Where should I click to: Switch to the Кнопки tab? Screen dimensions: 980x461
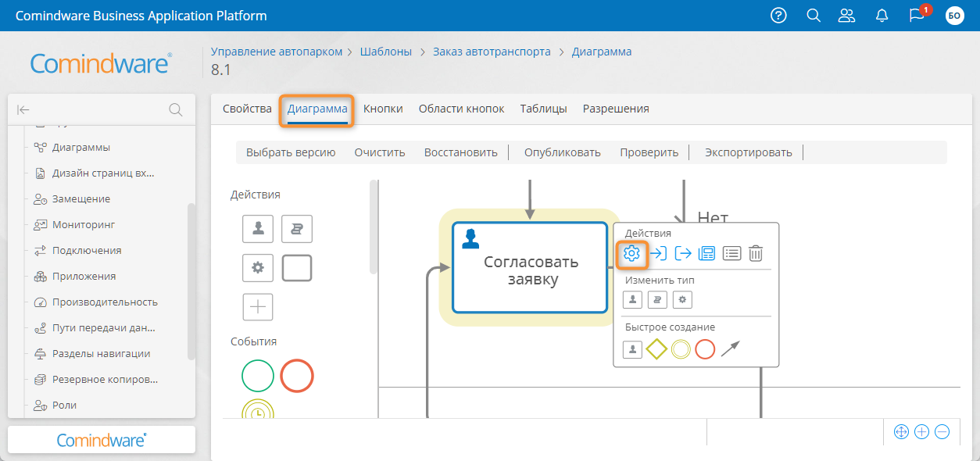(383, 109)
